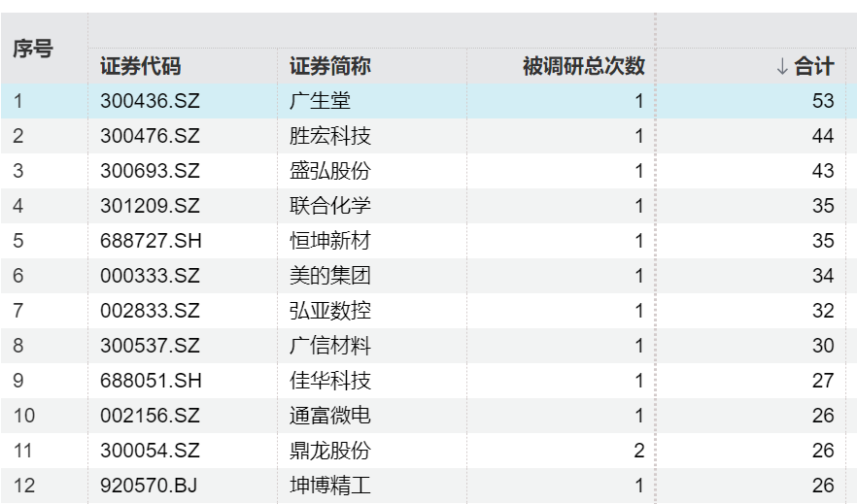857x504 pixels.
Task: Select stock code 301209.SZ
Action: (x=150, y=206)
